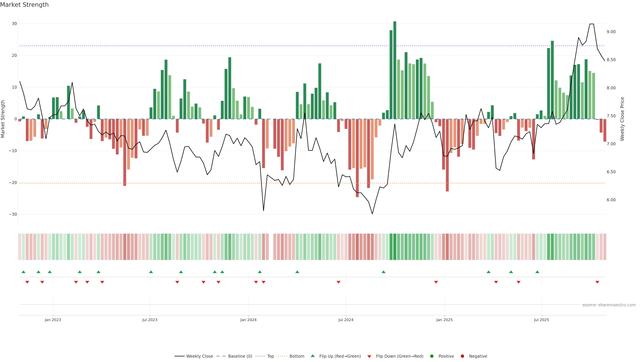Click the Negative red circle legend icon
The image size is (644, 362).
(x=462, y=356)
